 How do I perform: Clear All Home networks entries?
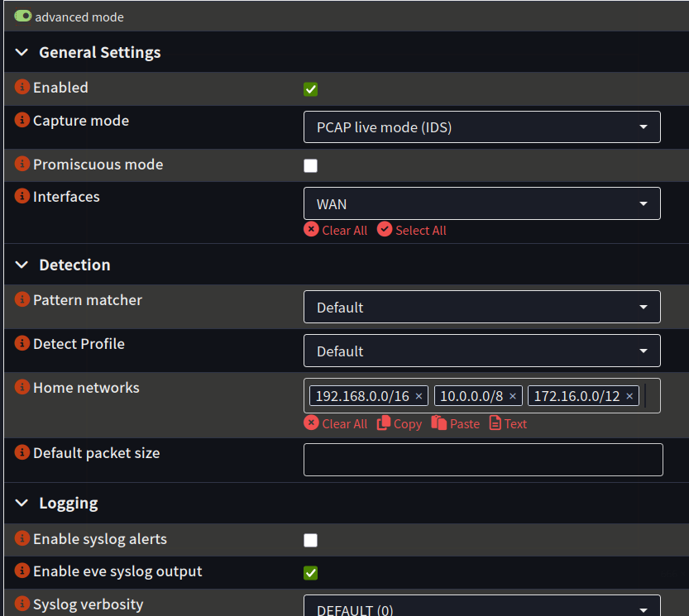tap(336, 423)
